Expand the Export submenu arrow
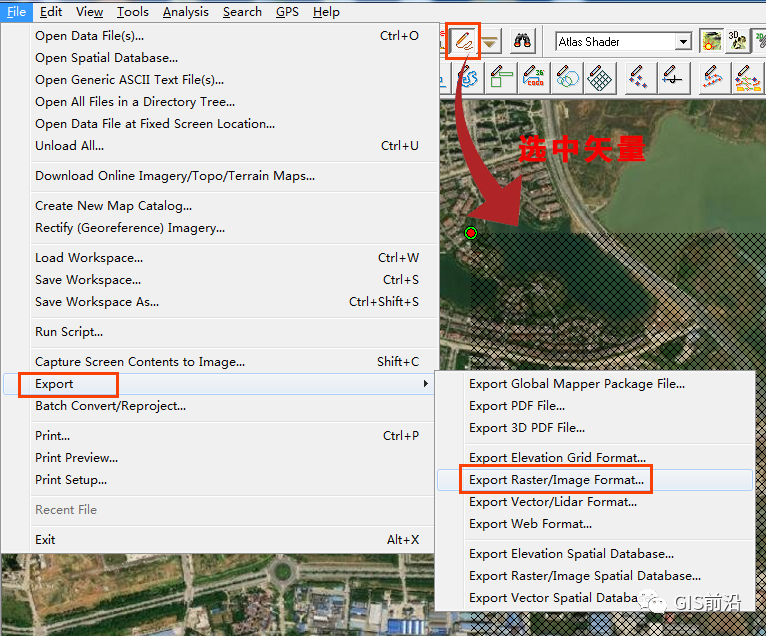Image resolution: width=766 pixels, height=636 pixels. [426, 384]
